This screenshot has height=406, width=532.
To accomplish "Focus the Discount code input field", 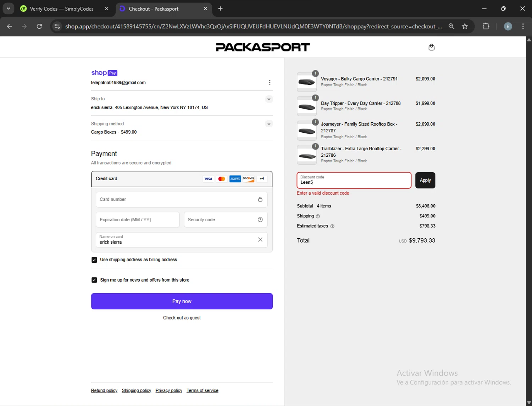I will point(354,180).
